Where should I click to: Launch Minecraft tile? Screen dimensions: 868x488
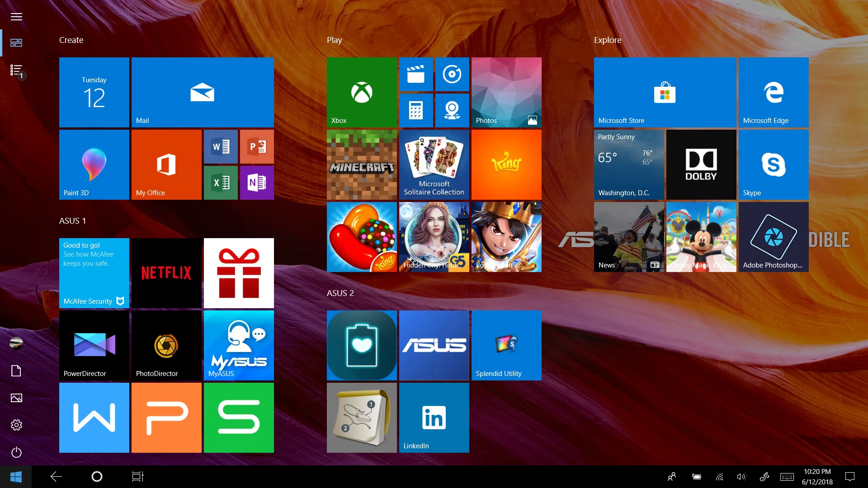362,164
